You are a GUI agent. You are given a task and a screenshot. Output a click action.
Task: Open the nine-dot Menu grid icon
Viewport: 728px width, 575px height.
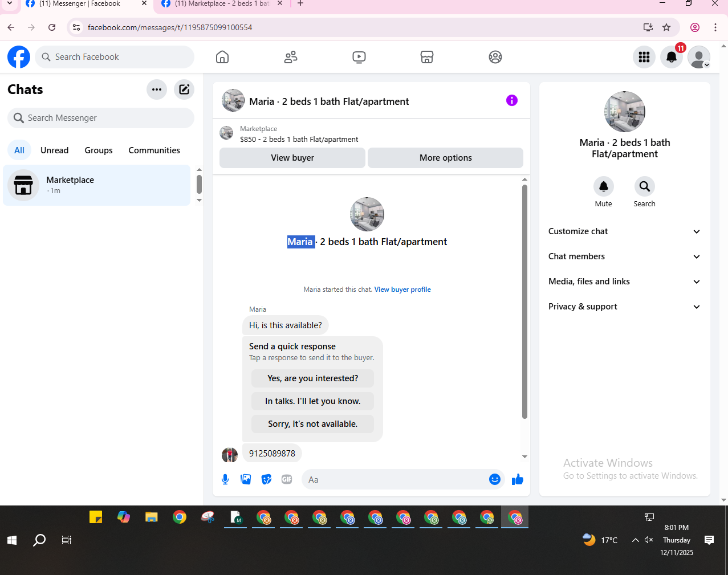tap(644, 57)
